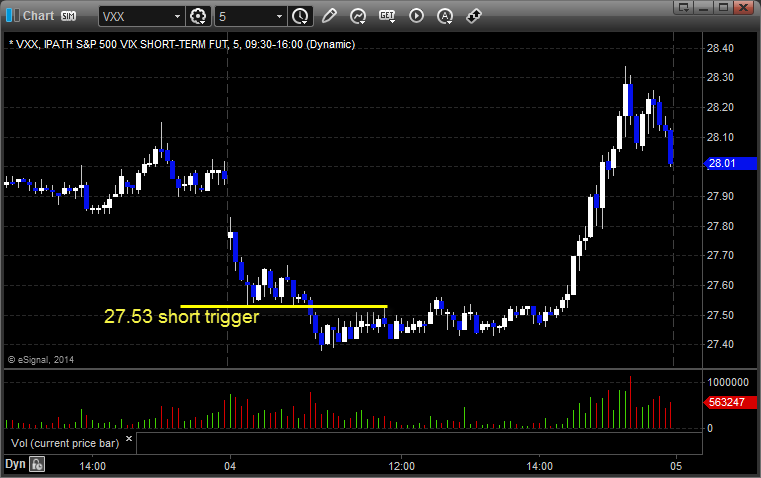Select the pencil drawing tools icon
Screen dimensions: 761x478
click(x=329, y=16)
